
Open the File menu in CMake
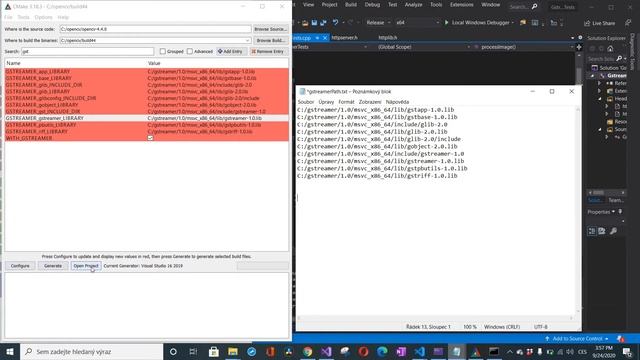pyautogui.click(x=8, y=17)
